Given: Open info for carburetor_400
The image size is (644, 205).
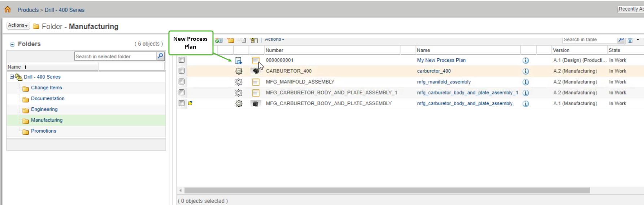Looking at the screenshot, I should (526, 71).
